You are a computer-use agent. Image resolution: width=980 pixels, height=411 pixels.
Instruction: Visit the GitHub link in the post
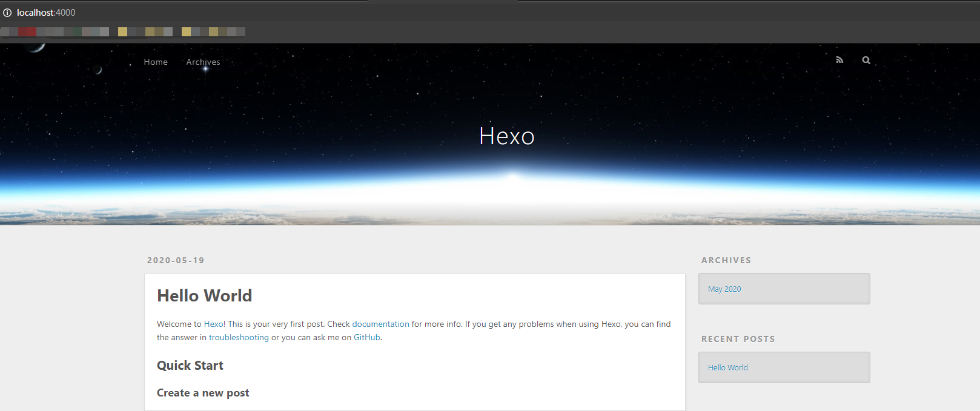(x=367, y=337)
